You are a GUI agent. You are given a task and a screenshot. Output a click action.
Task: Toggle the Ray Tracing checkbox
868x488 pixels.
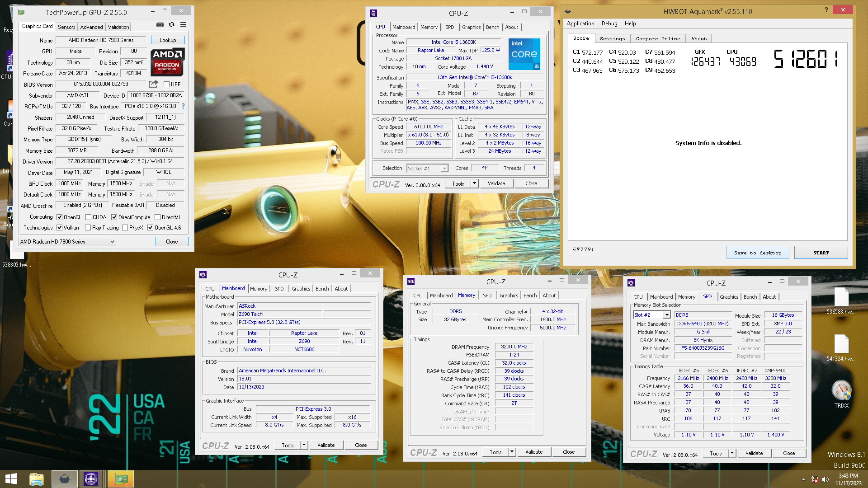pos(88,228)
